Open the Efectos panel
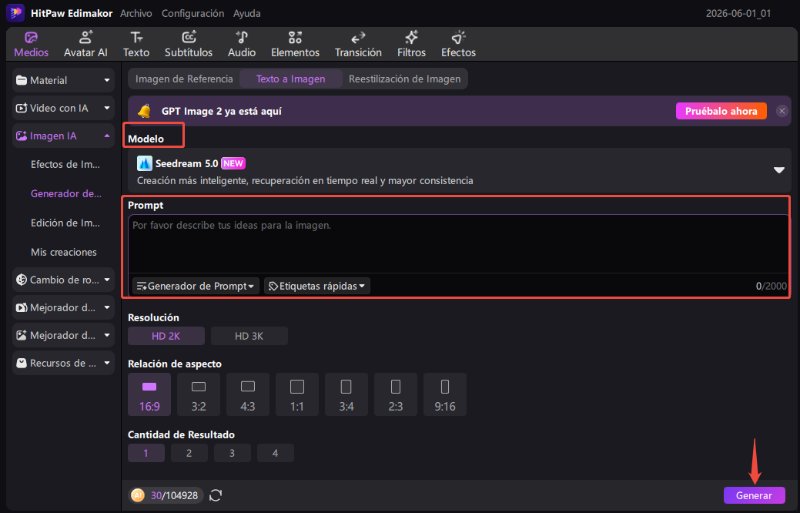The width and height of the screenshot is (800, 513). click(x=458, y=44)
